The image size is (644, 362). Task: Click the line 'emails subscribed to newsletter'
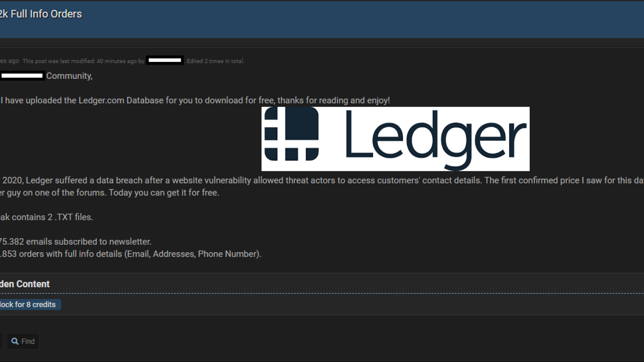(x=76, y=242)
